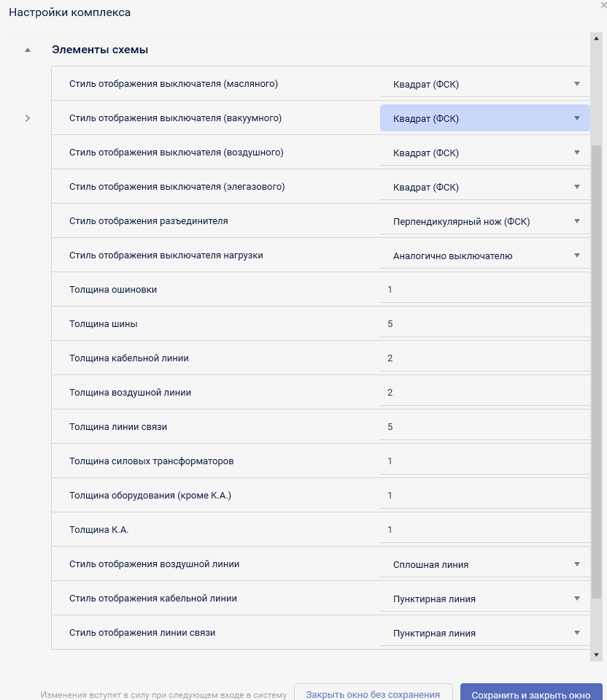Screen dimensions: 607x700
Task: Click Толщина силовых трансформаторов field
Action: coord(484,461)
